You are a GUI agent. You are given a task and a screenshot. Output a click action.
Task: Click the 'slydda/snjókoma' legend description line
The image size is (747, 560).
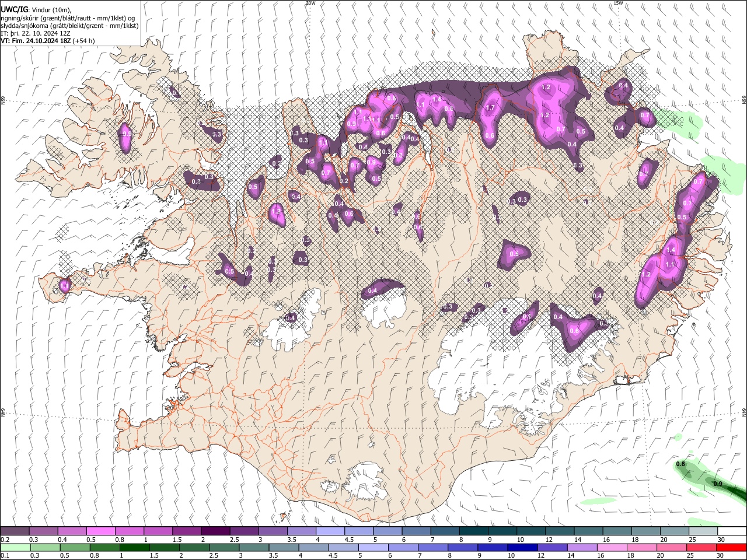(x=69, y=26)
